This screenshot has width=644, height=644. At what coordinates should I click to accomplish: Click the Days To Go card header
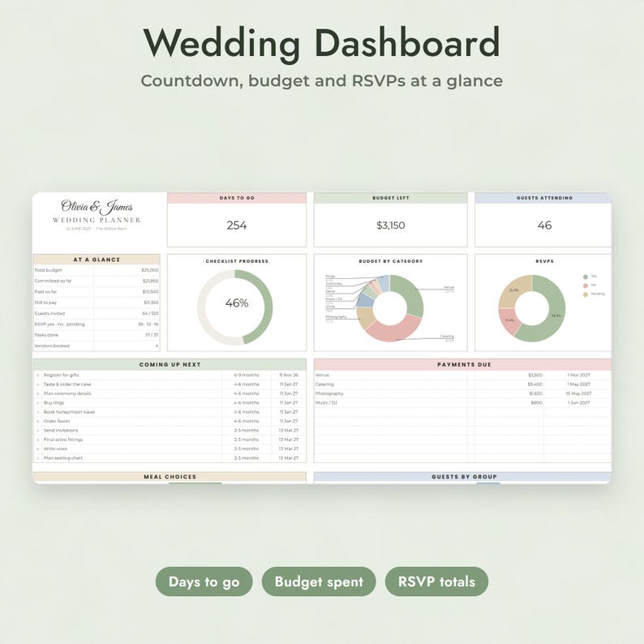pyautogui.click(x=237, y=198)
